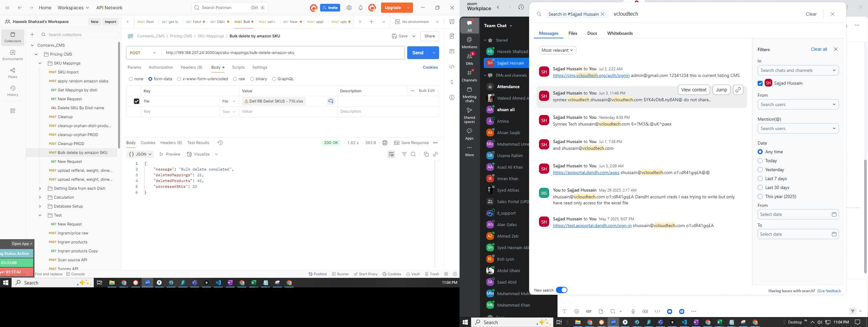This screenshot has width=868, height=327.
Task: Copy response body icon in Postman
Action: [426, 154]
